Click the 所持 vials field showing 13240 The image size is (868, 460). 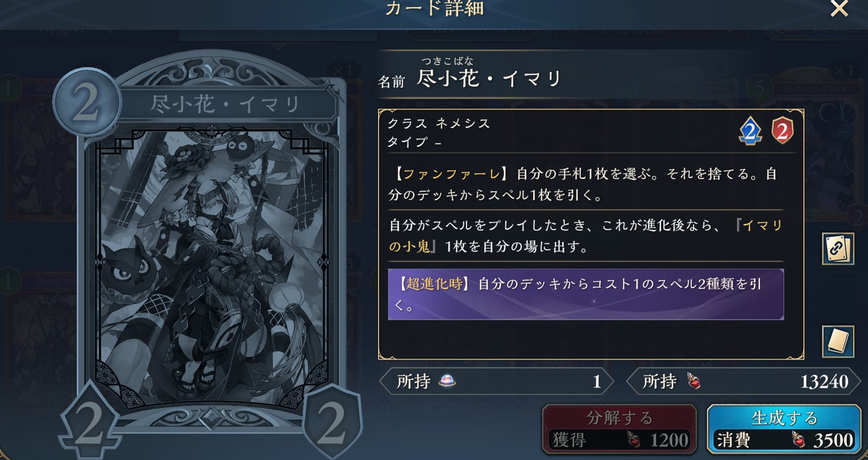pos(743,381)
